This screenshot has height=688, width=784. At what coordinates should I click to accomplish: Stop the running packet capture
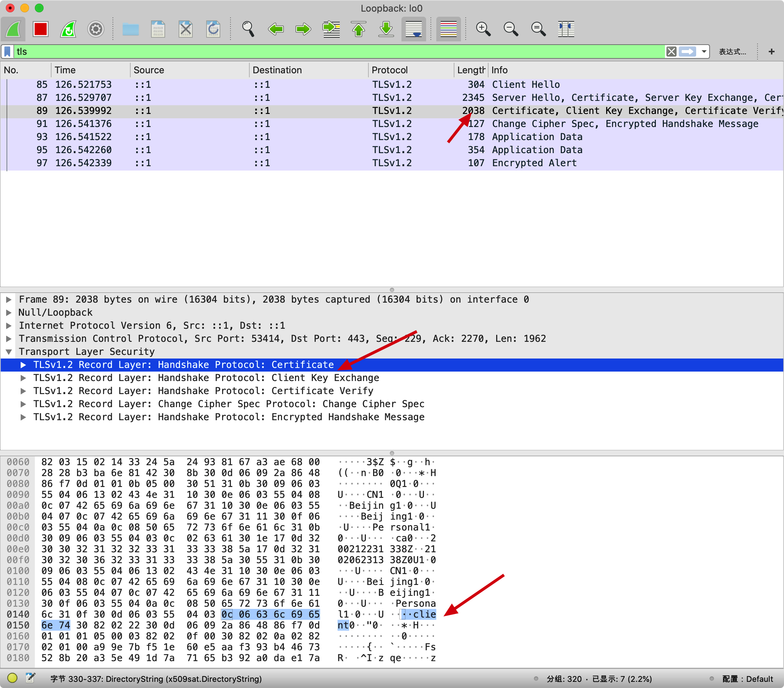pos(40,29)
